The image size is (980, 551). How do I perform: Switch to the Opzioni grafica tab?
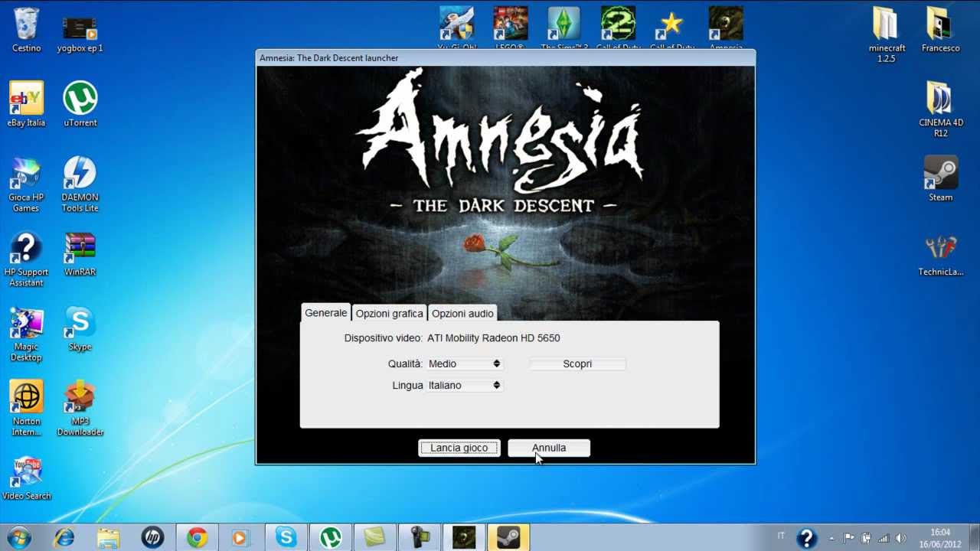[x=389, y=313]
